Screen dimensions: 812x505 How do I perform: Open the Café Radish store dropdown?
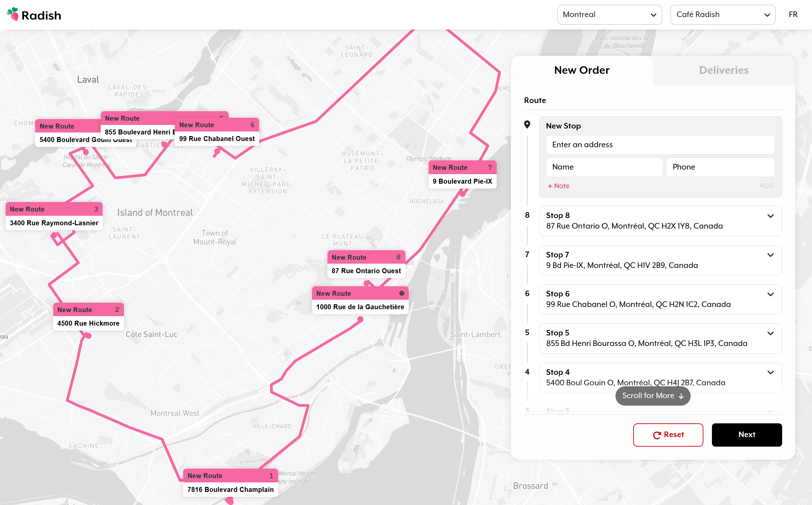[x=722, y=15]
